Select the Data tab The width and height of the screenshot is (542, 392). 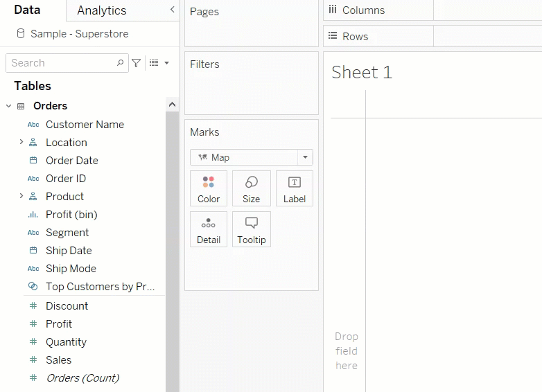pyautogui.click(x=27, y=10)
